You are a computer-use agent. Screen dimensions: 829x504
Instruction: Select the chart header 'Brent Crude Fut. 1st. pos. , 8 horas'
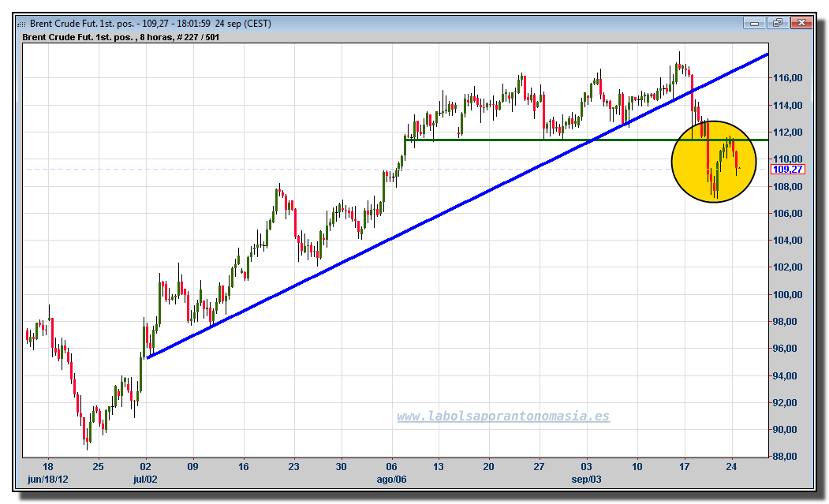[x=97, y=38]
